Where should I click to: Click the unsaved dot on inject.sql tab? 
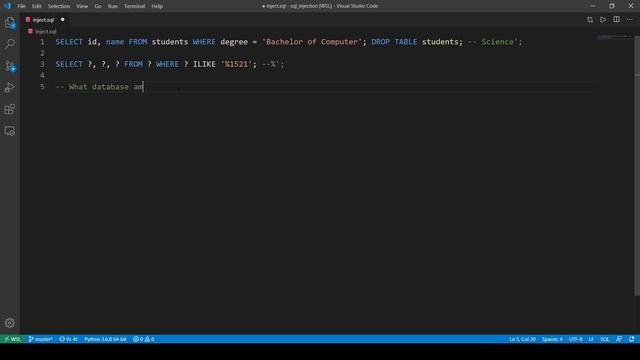point(62,20)
